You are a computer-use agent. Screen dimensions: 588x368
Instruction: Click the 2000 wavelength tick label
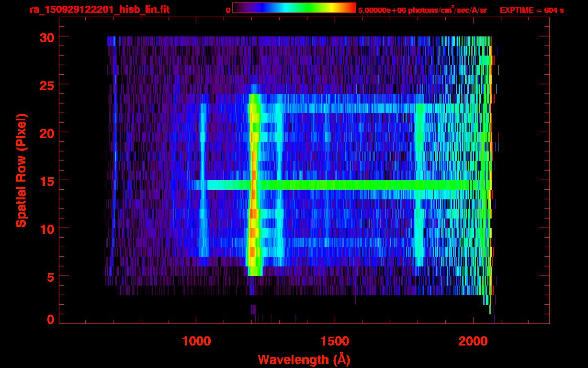click(473, 341)
